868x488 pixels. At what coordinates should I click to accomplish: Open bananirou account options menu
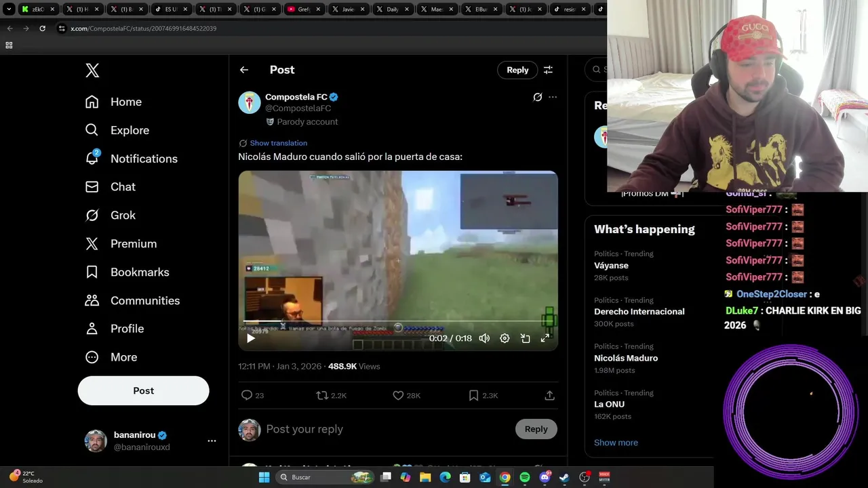coord(212,441)
